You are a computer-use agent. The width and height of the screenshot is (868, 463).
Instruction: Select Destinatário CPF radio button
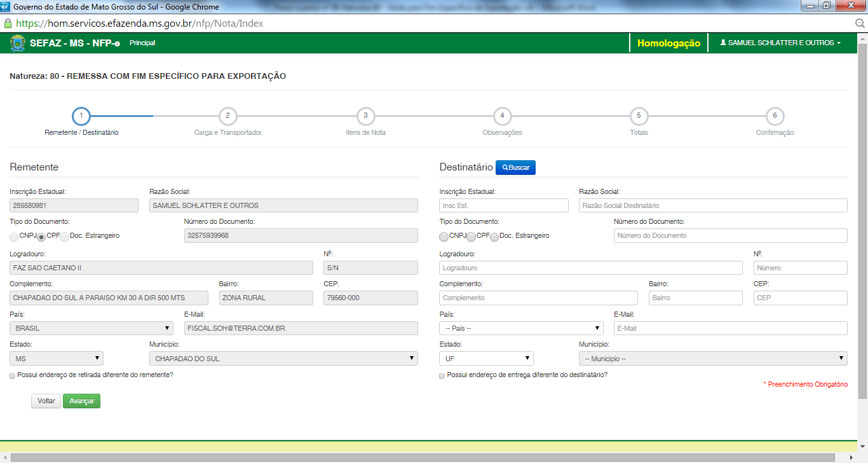(471, 237)
